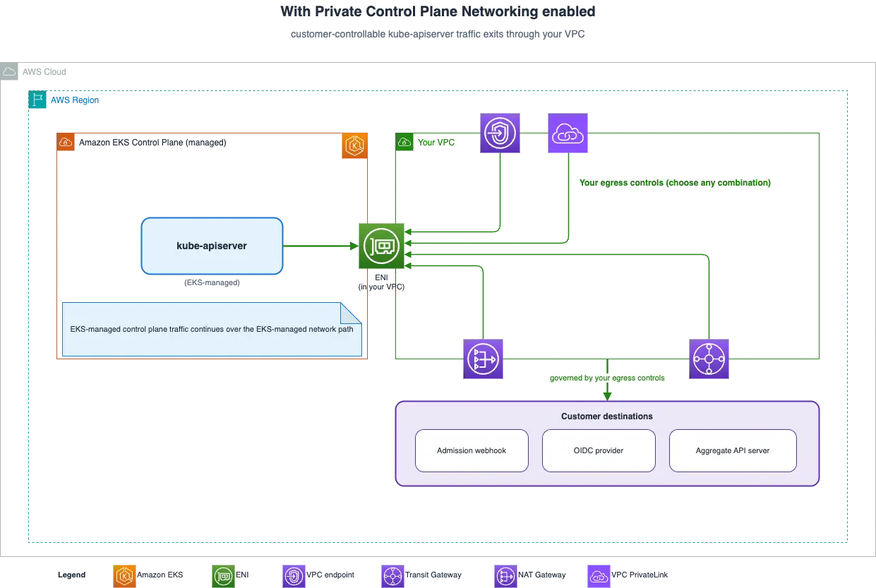The height and width of the screenshot is (588, 876).
Task: Click the 'AWS Region' label
Action: click(x=75, y=100)
